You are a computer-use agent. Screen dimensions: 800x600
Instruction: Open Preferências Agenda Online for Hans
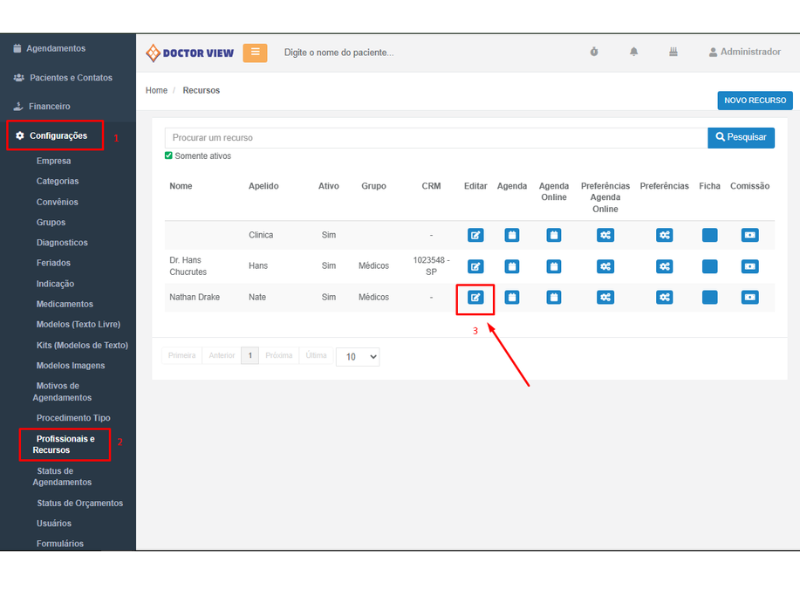(605, 266)
